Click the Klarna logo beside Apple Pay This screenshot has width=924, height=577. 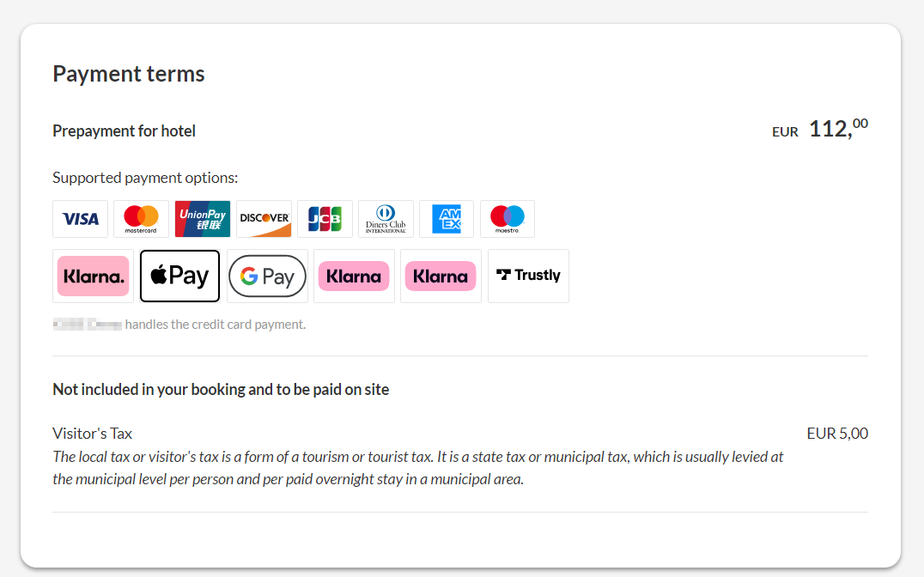click(94, 276)
